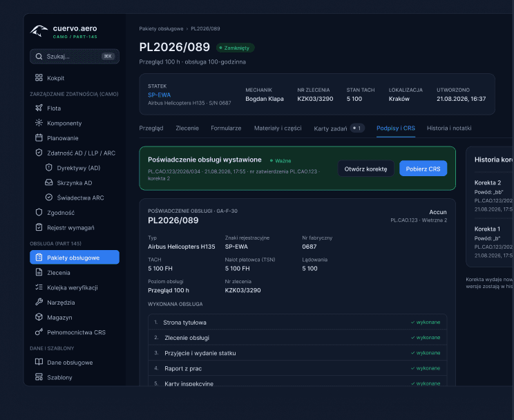Click the Dyrektywy (AD) shield alert icon
Screen dimensions: 514x420
pos(49,168)
